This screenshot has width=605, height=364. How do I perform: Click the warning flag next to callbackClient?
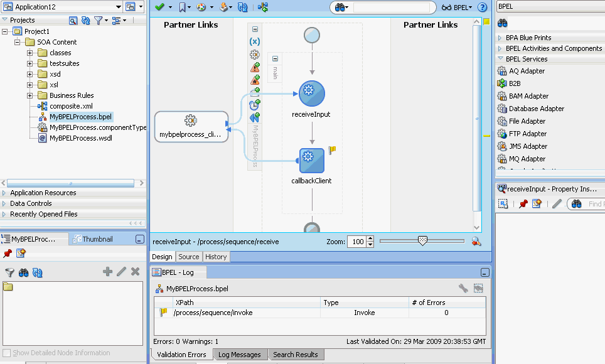pos(332,150)
